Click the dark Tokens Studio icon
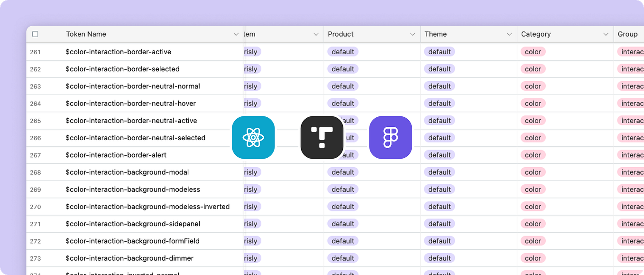 coord(322,137)
